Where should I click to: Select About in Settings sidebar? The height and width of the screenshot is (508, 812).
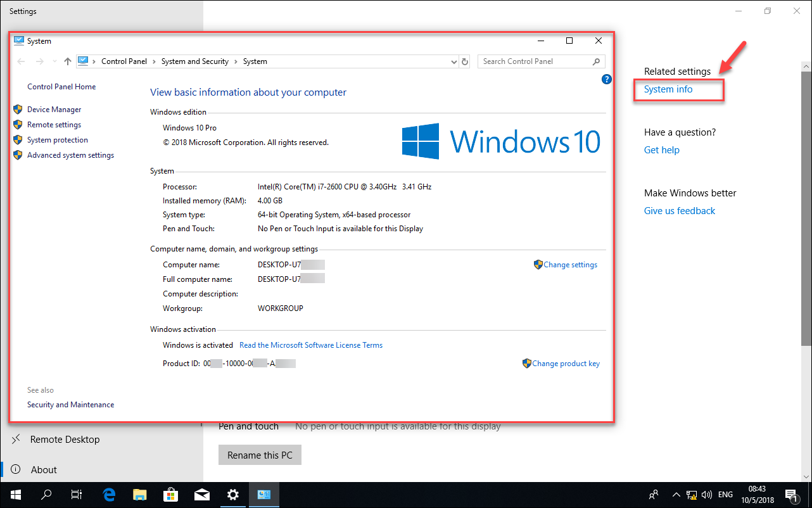coord(44,469)
